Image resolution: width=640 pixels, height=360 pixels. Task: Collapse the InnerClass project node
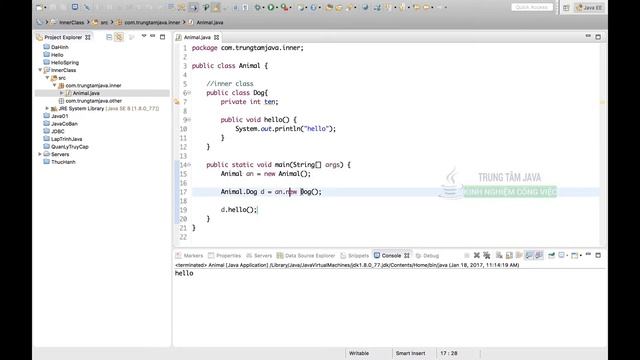[x=40, y=70]
